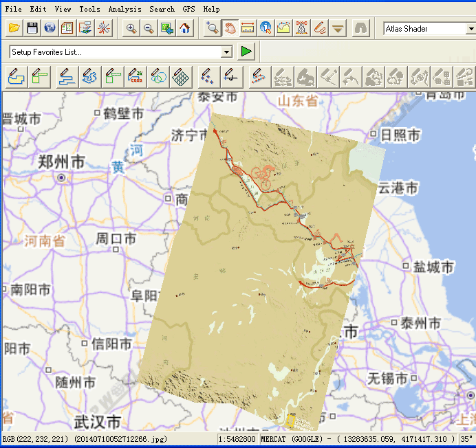Click the Home view house icon
This screenshot has height=448, width=476.
184,28
